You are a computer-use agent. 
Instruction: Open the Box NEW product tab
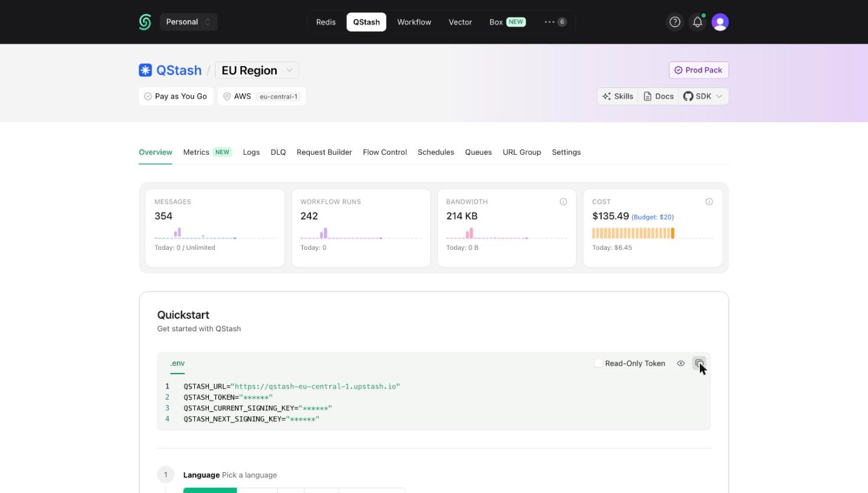(507, 22)
